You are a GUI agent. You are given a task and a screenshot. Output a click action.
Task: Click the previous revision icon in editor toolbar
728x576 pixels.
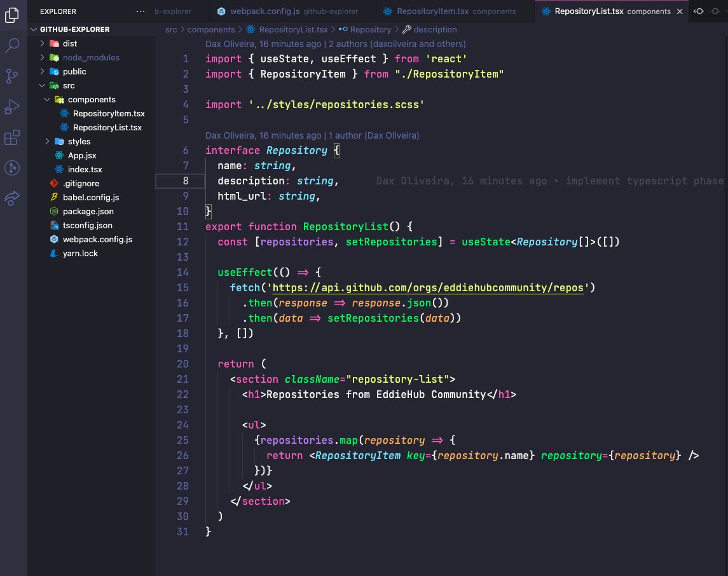(x=699, y=11)
